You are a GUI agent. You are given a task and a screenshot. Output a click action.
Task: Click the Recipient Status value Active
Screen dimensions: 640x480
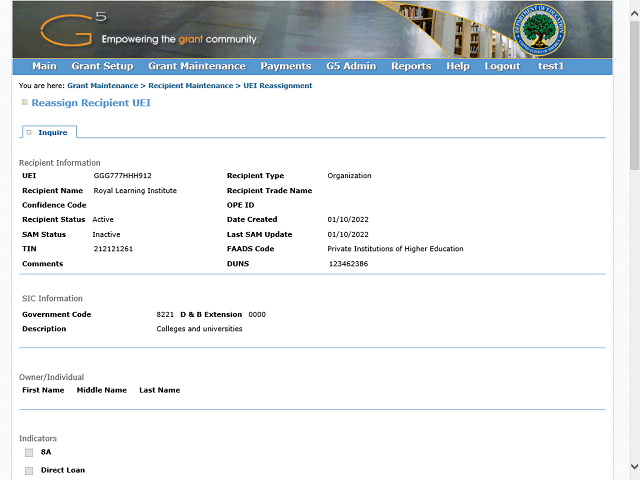[x=103, y=220]
